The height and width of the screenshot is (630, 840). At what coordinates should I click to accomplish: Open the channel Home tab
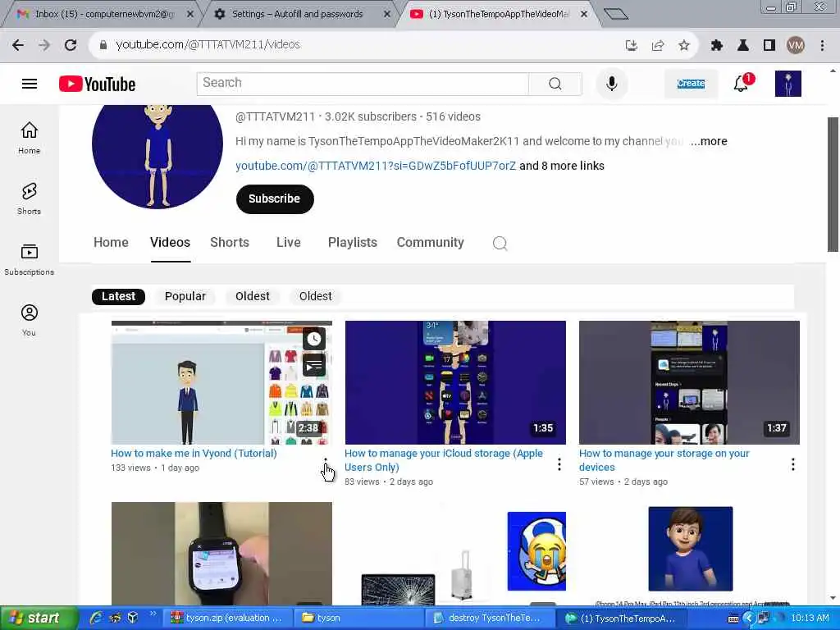[x=111, y=243]
